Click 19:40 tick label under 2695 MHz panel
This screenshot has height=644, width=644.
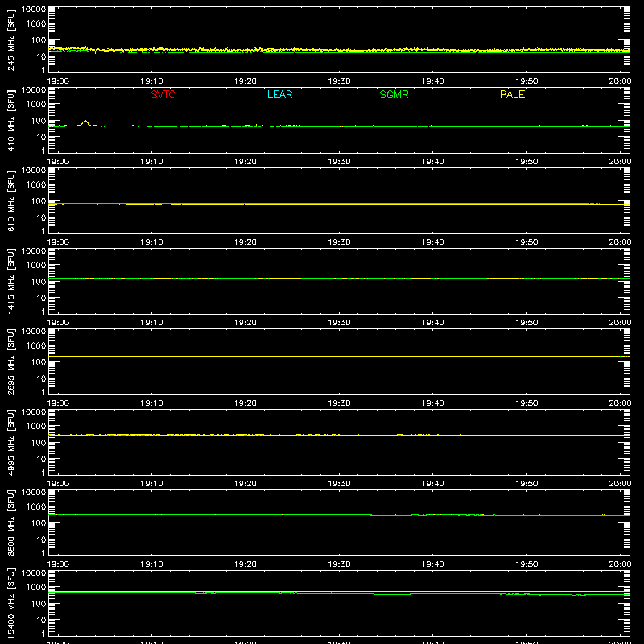[433, 403]
